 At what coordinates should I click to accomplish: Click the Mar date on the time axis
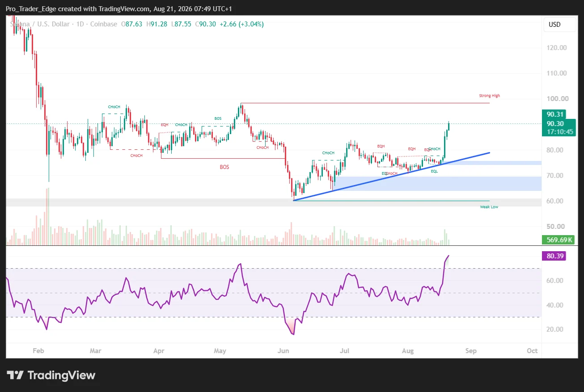pyautogui.click(x=95, y=351)
